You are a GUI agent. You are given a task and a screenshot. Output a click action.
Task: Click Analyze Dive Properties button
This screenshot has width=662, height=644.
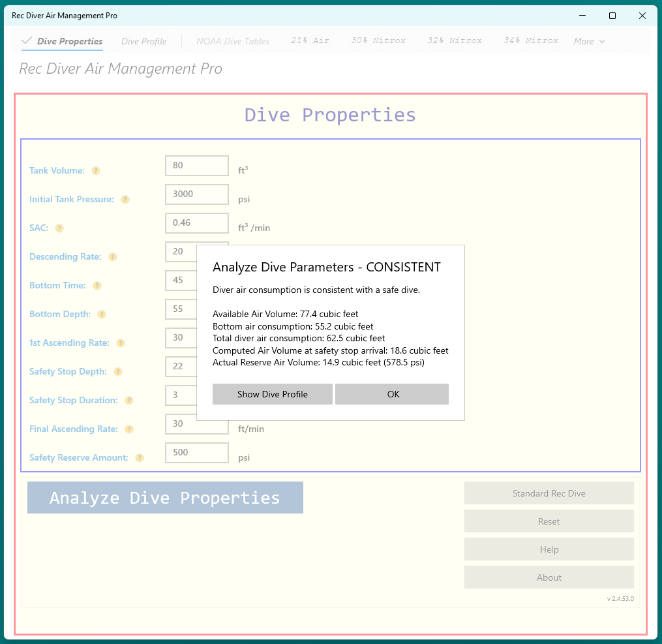click(x=165, y=497)
